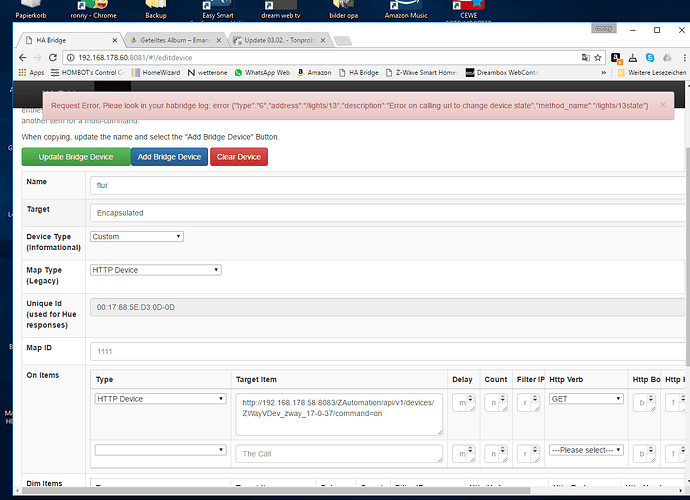
Task: Reload the page with the refresh icon
Action: 53,58
